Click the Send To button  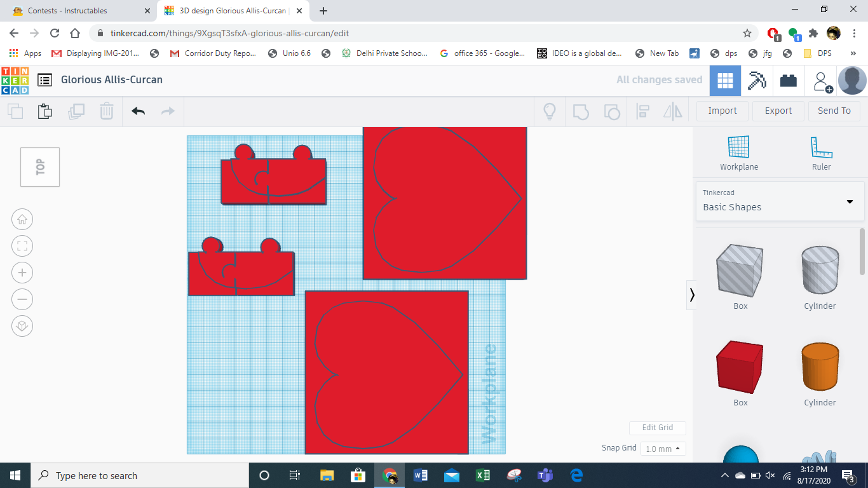point(834,111)
